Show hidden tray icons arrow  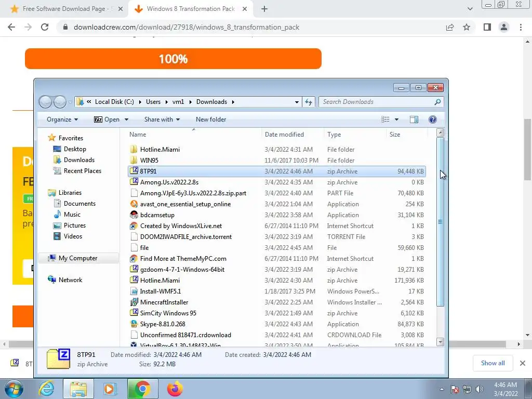point(442,389)
